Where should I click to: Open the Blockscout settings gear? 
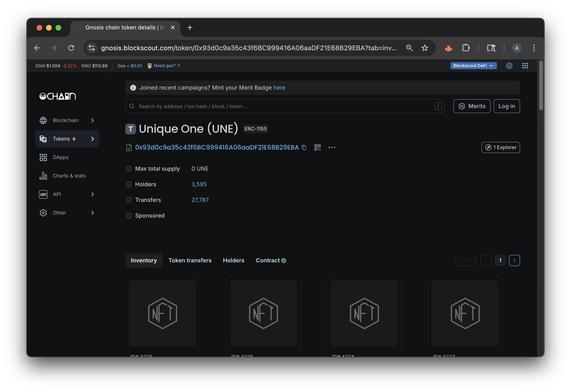point(509,66)
